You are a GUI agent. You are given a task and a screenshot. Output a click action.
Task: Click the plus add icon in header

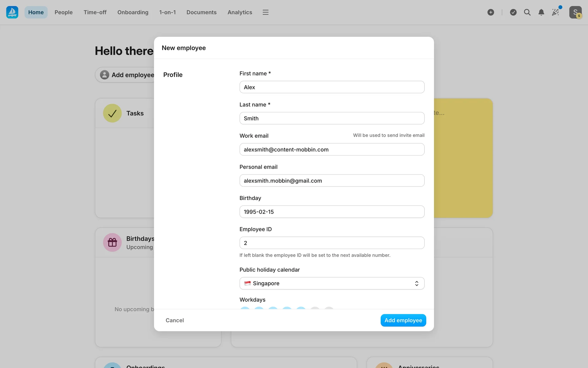pos(491,12)
